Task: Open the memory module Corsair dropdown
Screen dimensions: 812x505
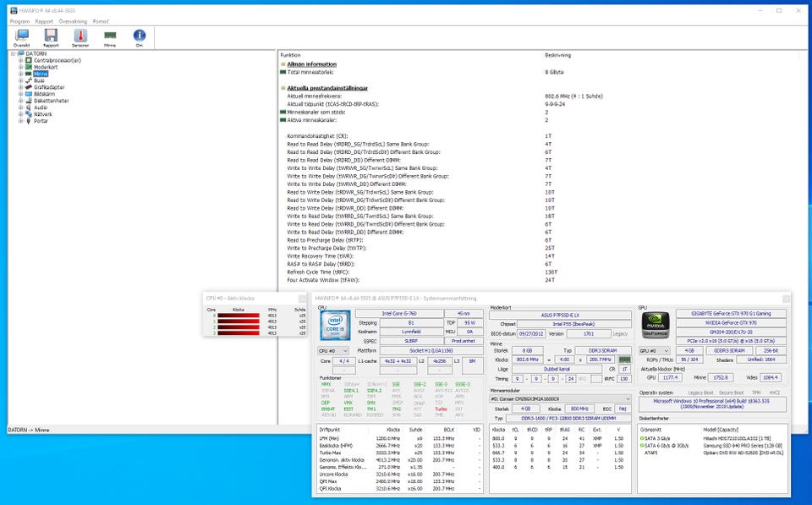Action: (x=559, y=398)
